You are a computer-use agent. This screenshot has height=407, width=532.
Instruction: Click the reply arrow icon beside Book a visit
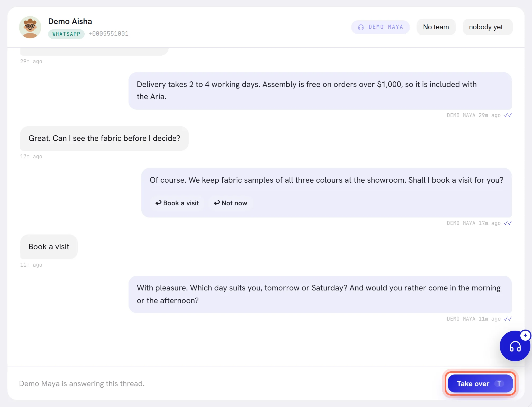tap(158, 203)
